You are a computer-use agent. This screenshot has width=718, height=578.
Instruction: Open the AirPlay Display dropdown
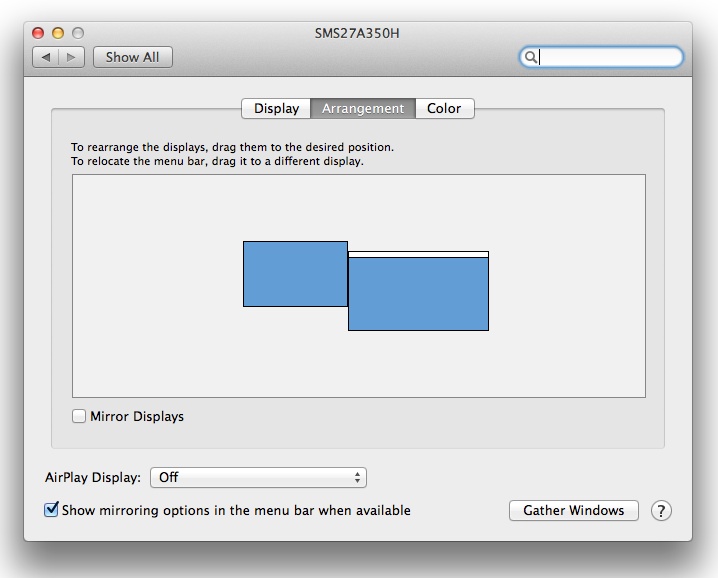(x=258, y=478)
